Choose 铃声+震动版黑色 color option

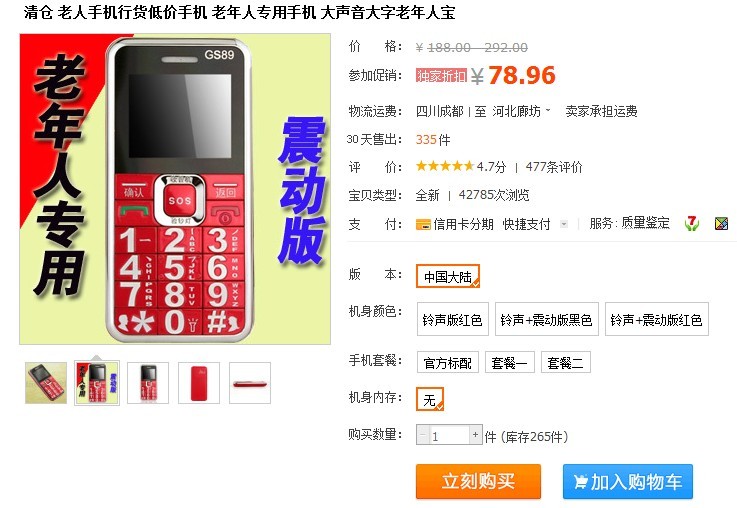pos(547,320)
